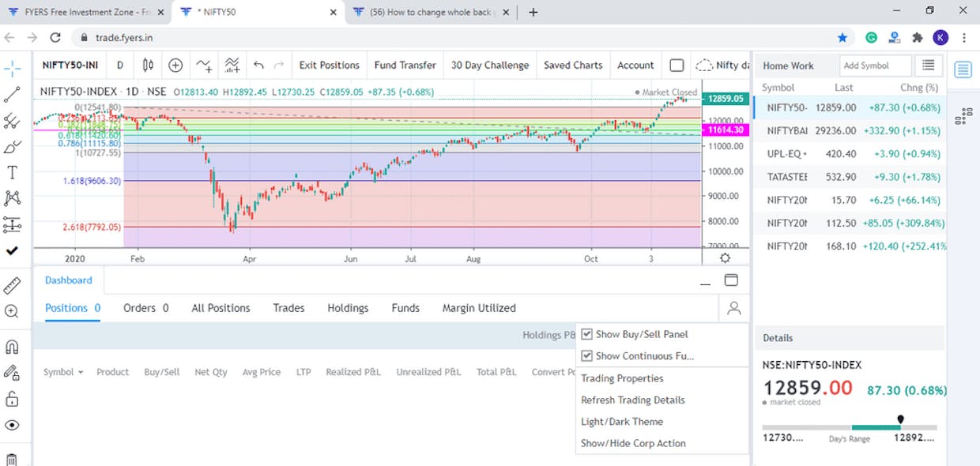This screenshot has height=466, width=980.
Task: Select the TATASTEE row in watchlist
Action: [850, 177]
